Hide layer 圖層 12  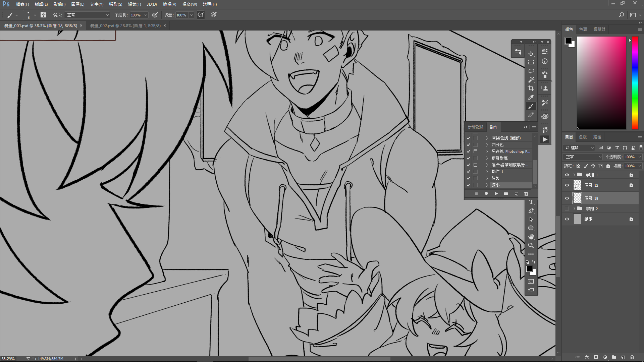[567, 185]
